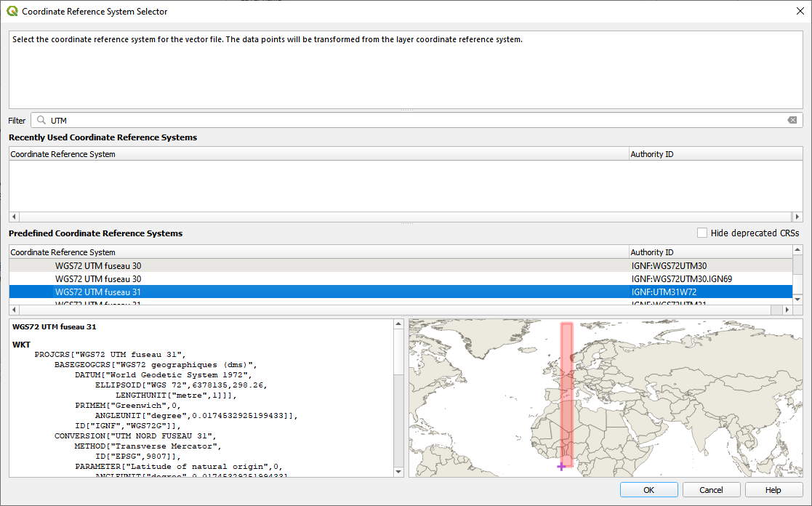The height and width of the screenshot is (506, 812).
Task: Click the UTM zone 31 extent on map
Action: point(566,395)
